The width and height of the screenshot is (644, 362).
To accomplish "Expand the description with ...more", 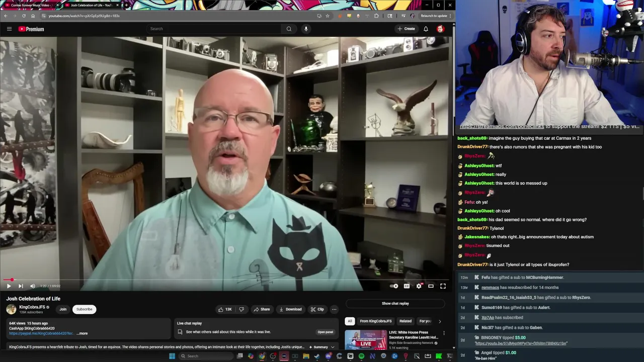I will [x=82, y=333].
